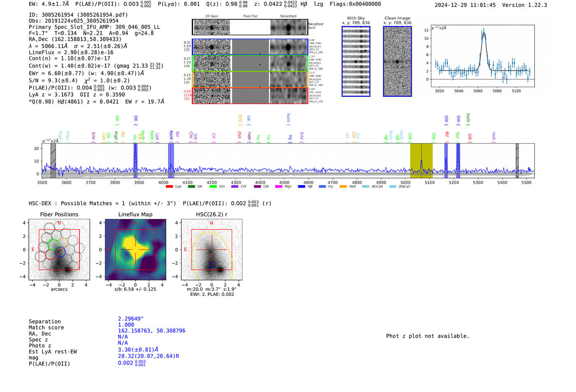
Task: Open the Fiber Positions image
Action: coord(59,250)
